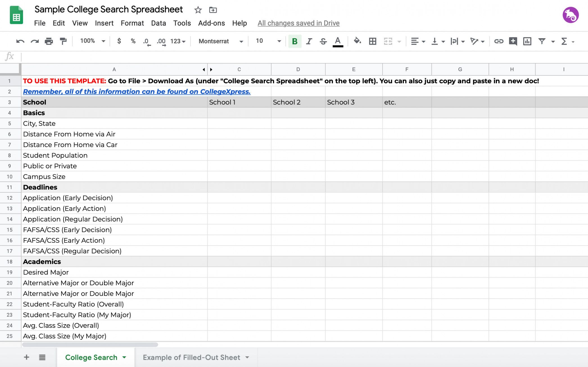Star this spreadsheet document

(198, 10)
